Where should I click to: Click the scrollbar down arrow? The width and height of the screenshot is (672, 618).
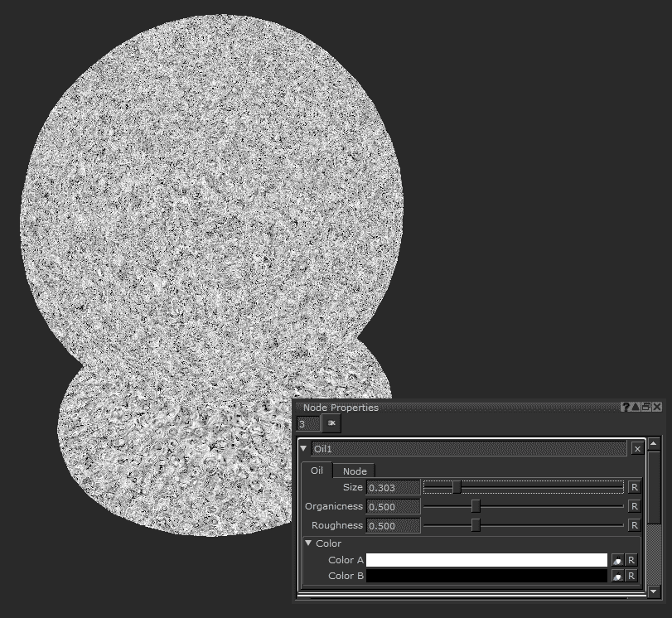[x=654, y=591]
